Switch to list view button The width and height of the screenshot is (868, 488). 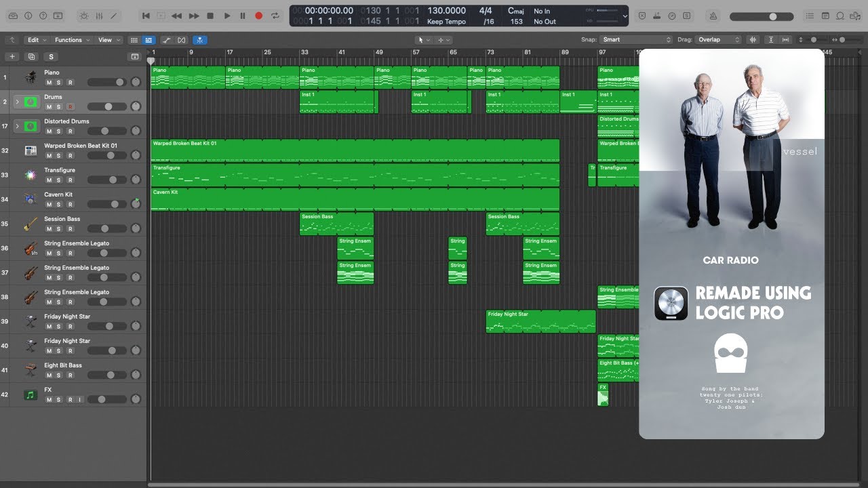[x=149, y=40]
